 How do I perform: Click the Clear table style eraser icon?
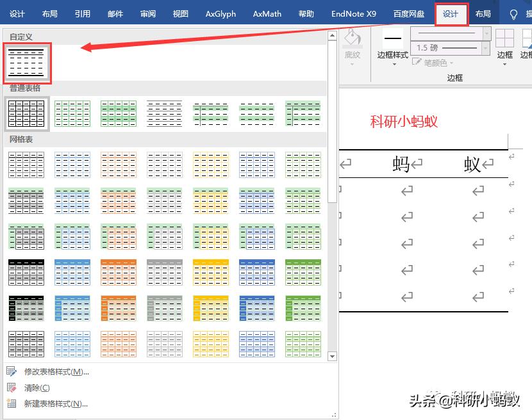(x=12, y=388)
